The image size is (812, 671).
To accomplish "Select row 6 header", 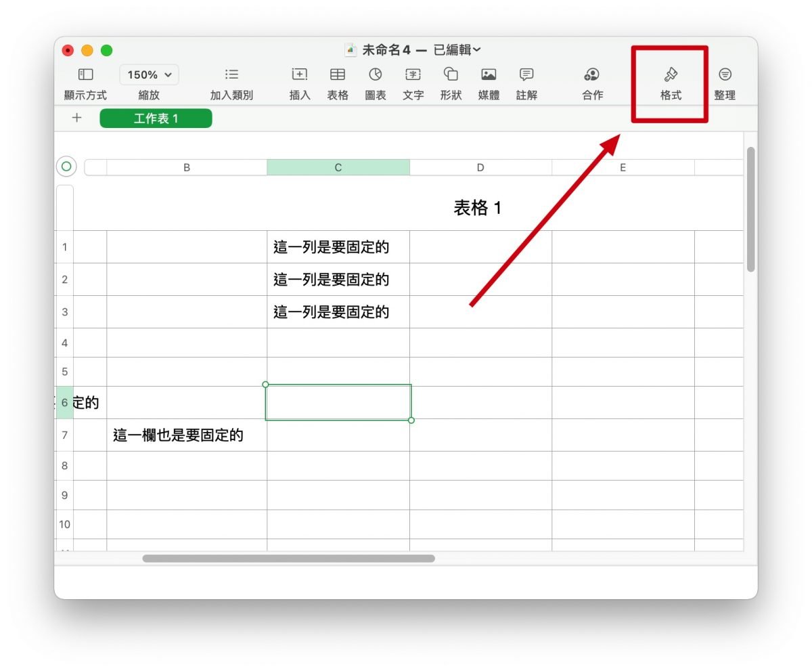I will tap(65, 402).
